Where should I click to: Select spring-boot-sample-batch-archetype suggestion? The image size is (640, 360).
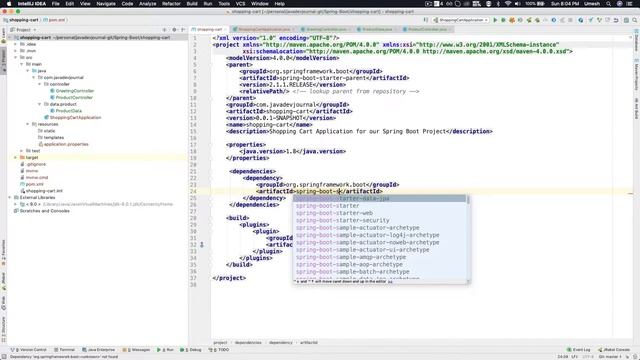380,272
